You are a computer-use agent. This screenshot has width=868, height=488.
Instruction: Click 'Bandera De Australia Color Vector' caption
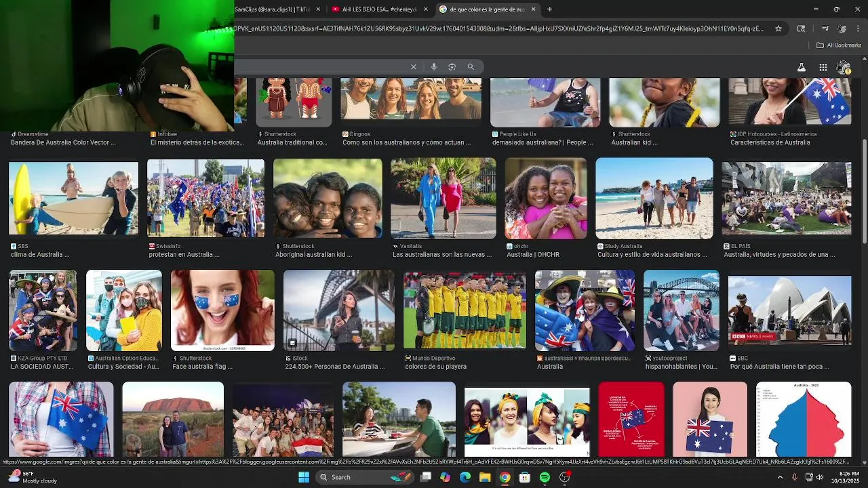click(63, 142)
